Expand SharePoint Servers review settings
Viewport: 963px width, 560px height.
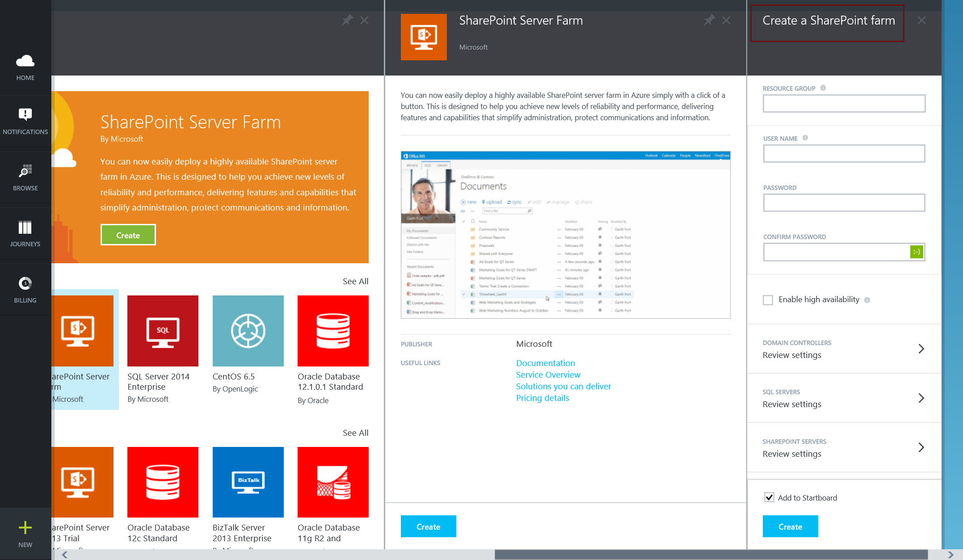point(844,447)
